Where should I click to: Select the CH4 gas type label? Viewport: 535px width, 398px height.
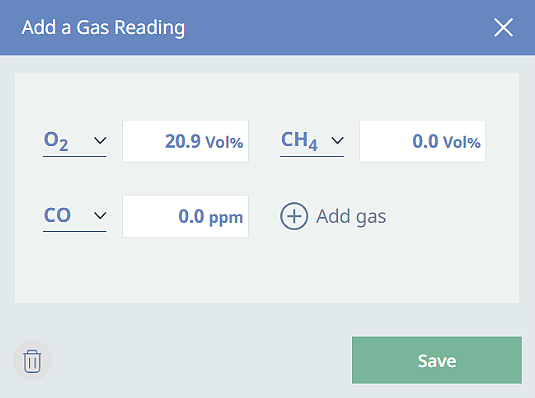tap(299, 141)
